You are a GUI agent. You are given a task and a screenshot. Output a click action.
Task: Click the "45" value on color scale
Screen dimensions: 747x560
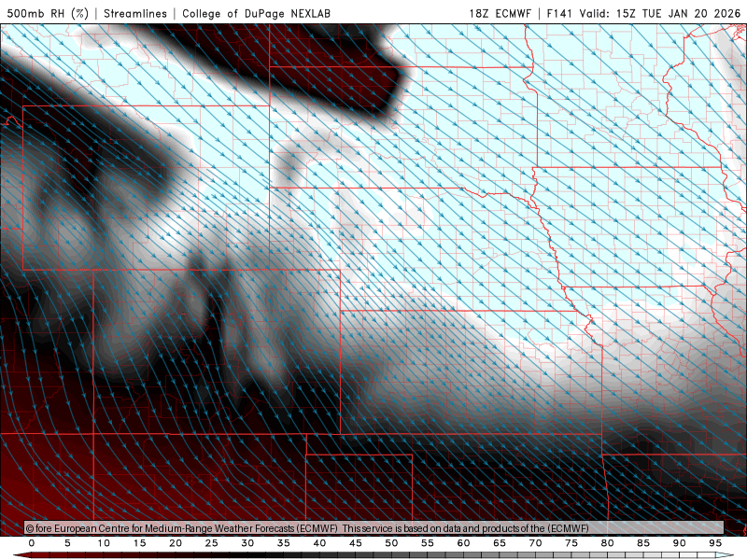point(356,543)
